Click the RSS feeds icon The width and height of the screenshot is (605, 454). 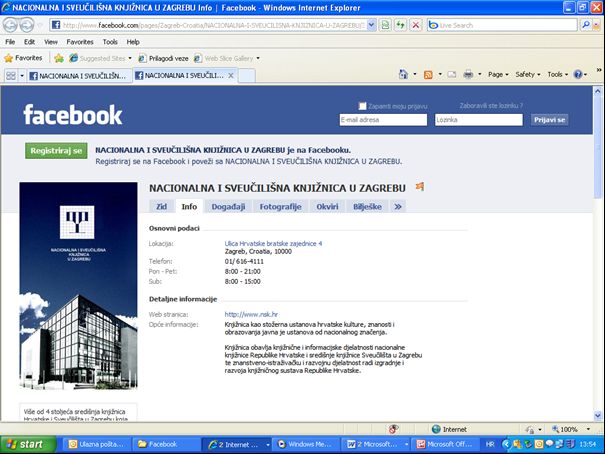[428, 74]
